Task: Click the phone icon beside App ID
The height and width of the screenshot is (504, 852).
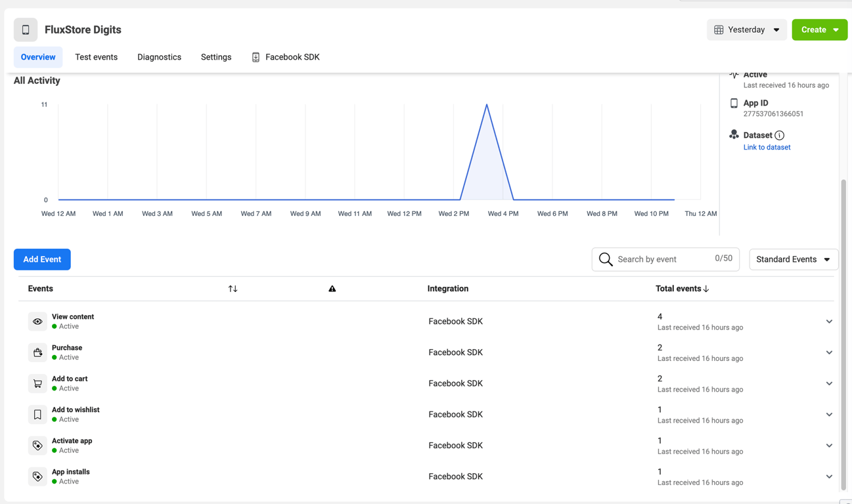Action: click(x=734, y=103)
